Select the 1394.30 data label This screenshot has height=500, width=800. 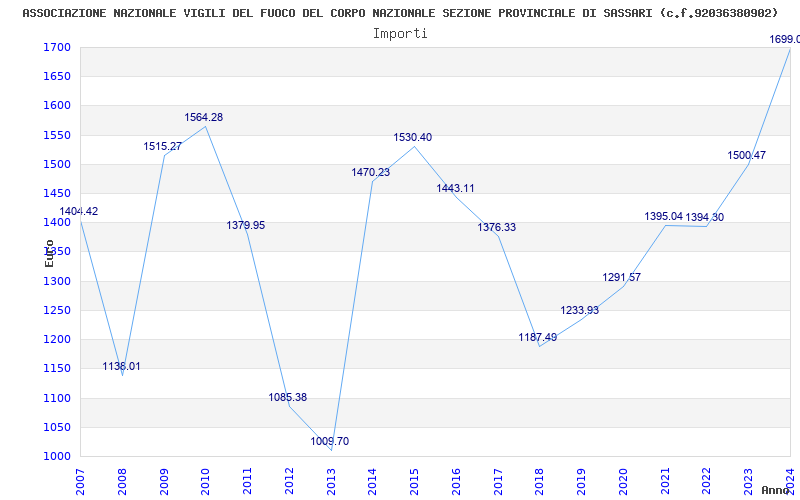click(x=705, y=217)
